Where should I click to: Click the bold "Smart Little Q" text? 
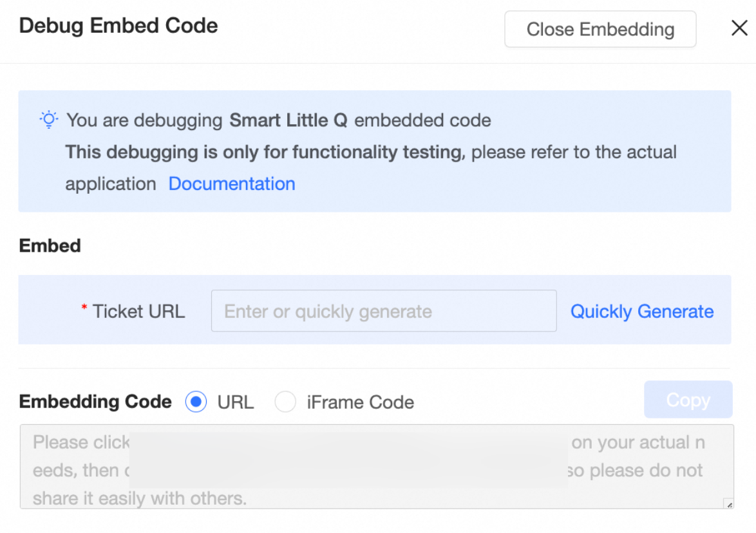288,120
